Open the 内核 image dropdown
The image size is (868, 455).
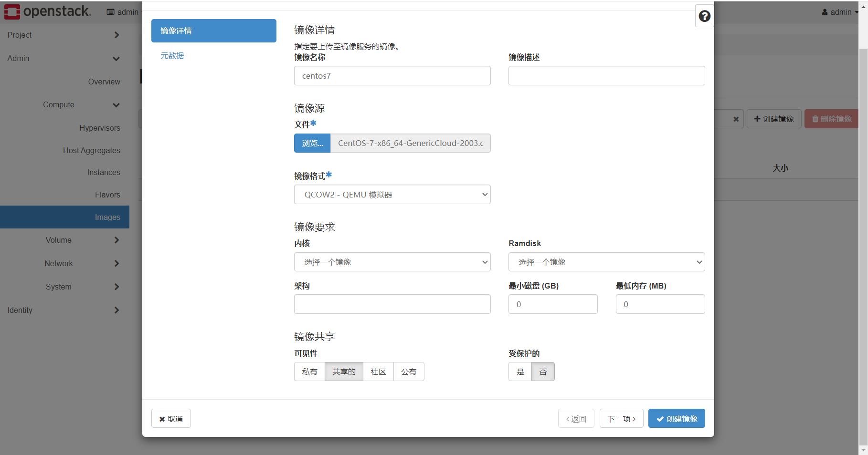pyautogui.click(x=392, y=262)
